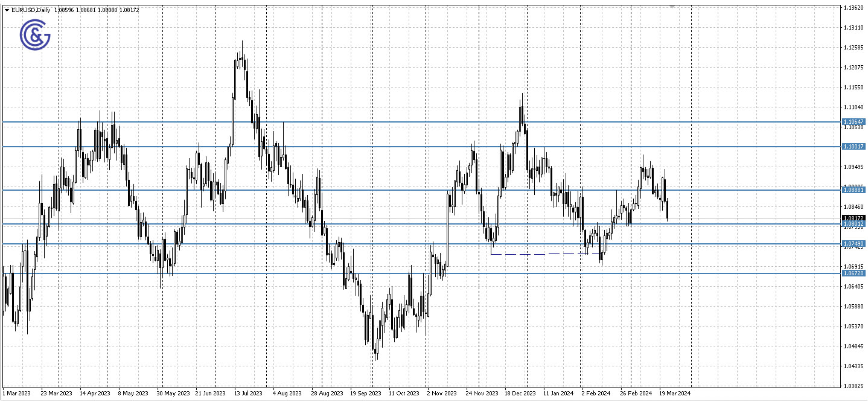Click the 1.07490 support level label
The image size is (868, 405).
pos(853,244)
